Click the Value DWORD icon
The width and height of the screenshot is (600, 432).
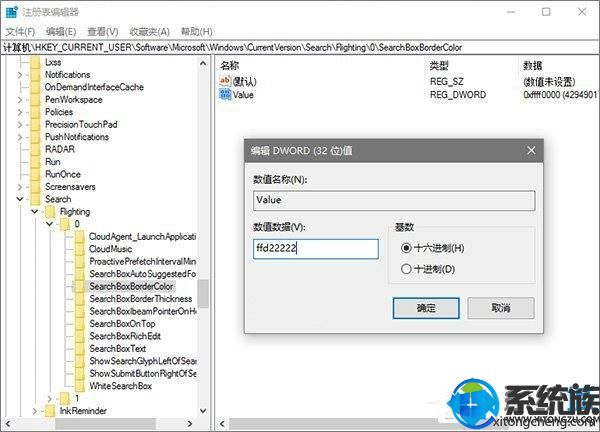pos(225,94)
